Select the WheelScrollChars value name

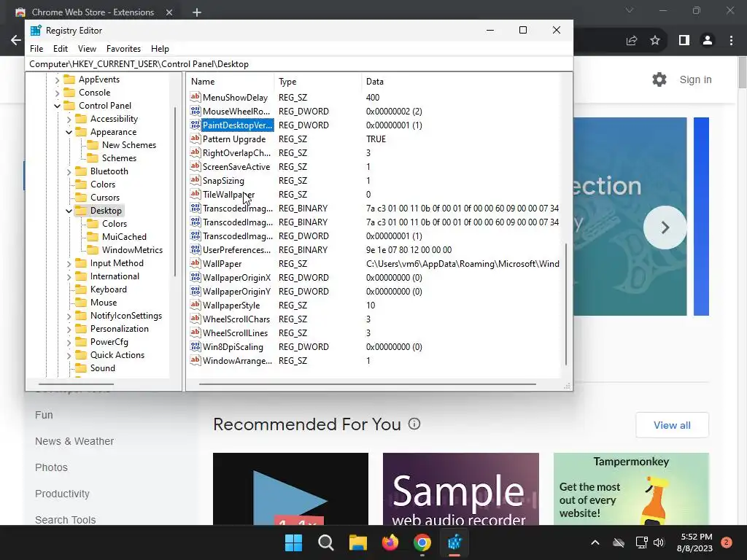(236, 319)
